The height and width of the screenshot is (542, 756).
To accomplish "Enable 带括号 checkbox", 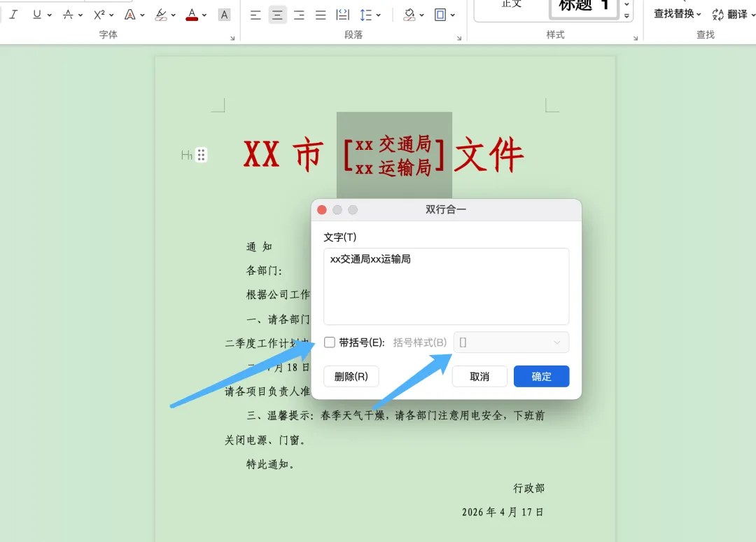I will [x=330, y=342].
